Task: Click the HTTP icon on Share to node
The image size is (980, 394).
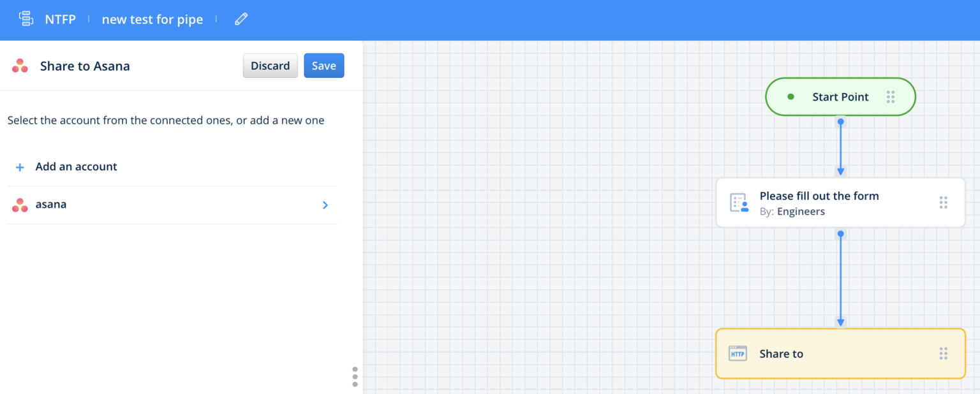Action: pos(738,354)
